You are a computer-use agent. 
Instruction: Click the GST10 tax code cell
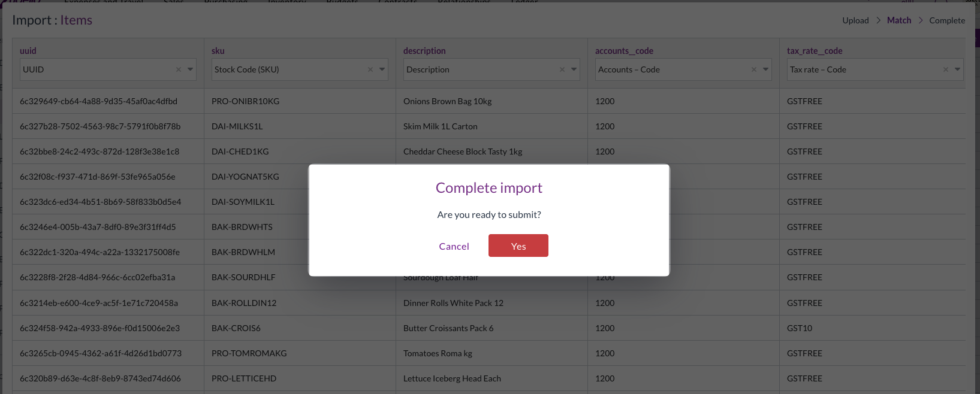[800, 328]
